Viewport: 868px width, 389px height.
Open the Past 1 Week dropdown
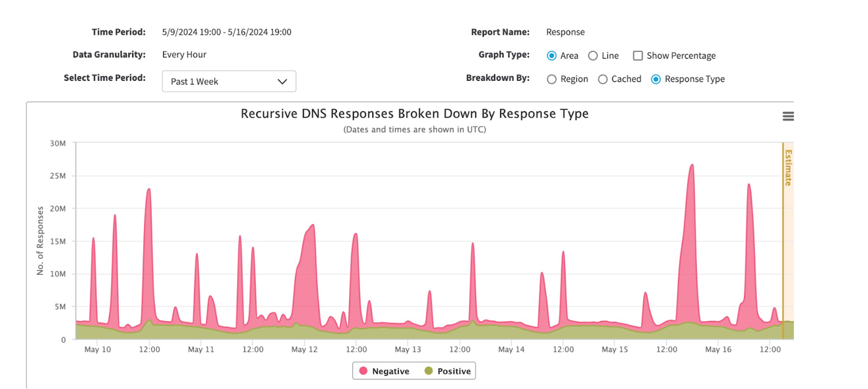[x=229, y=82]
